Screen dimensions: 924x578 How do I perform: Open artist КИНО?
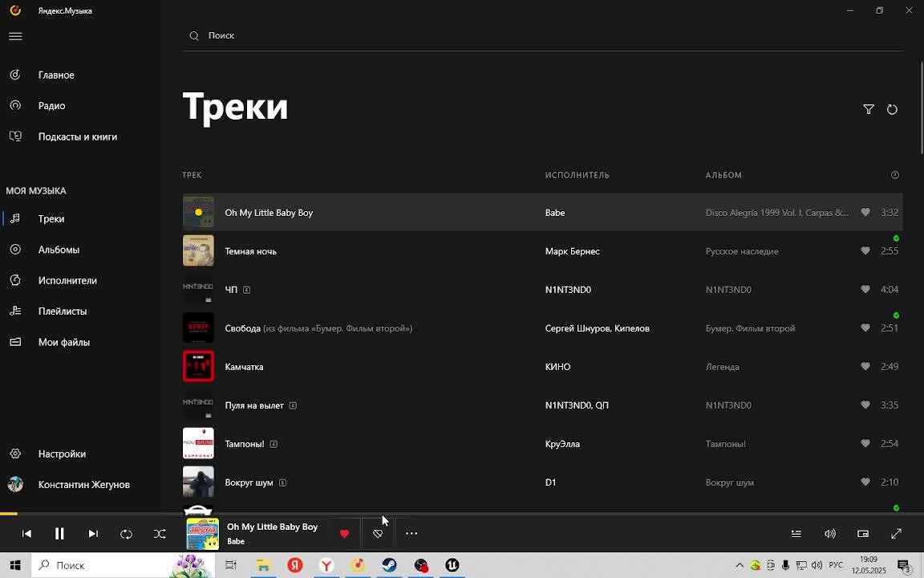[x=557, y=367]
